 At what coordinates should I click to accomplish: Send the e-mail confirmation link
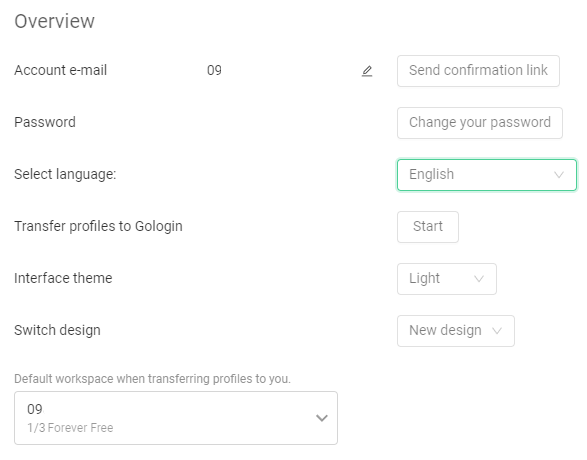click(x=478, y=71)
